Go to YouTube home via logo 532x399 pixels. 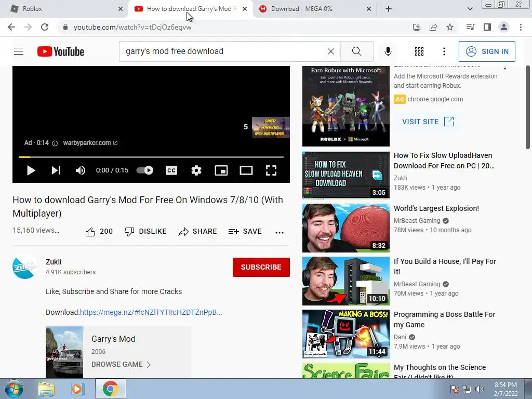point(61,51)
